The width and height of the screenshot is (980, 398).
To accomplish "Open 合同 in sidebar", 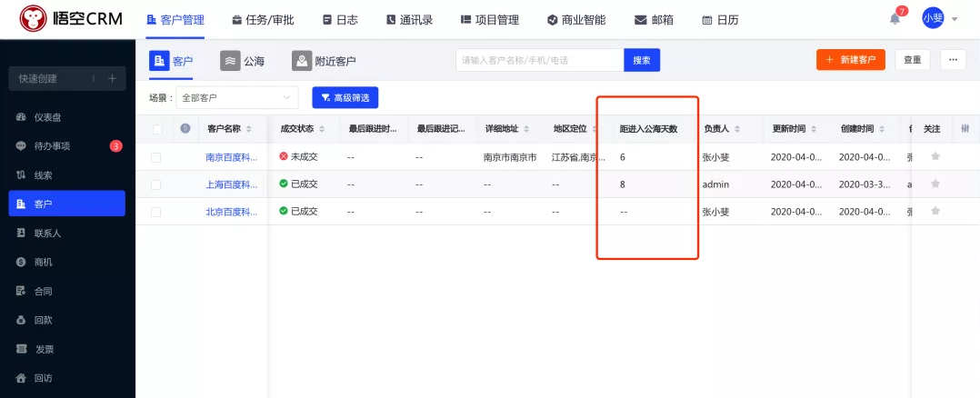I will pos(67,291).
